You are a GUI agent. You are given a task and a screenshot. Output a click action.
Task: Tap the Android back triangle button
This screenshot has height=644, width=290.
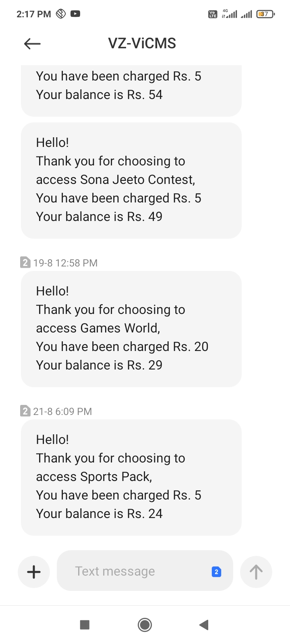204,625
